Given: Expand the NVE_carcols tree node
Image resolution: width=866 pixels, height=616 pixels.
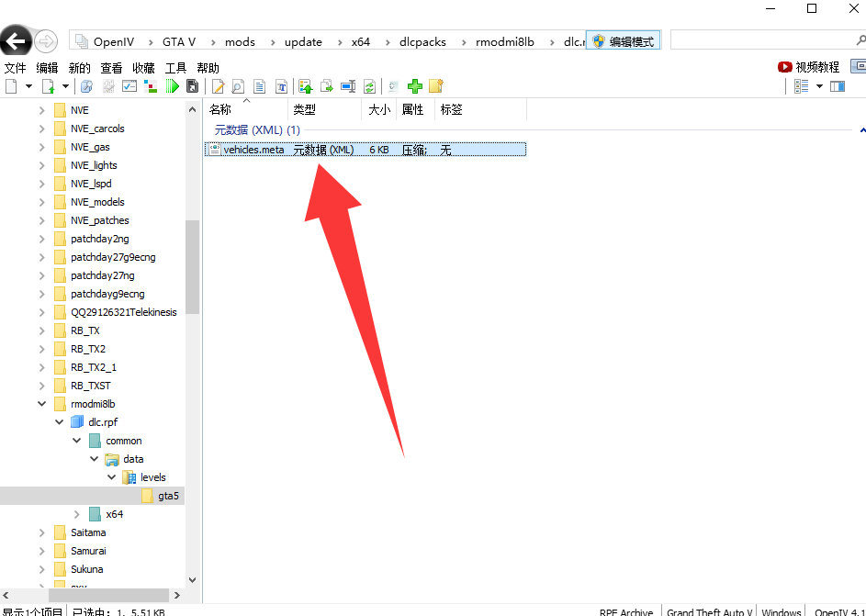Looking at the screenshot, I should (42, 129).
